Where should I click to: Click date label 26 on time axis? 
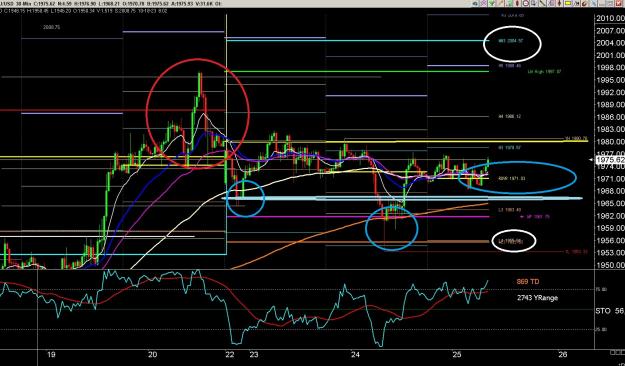tap(562, 354)
